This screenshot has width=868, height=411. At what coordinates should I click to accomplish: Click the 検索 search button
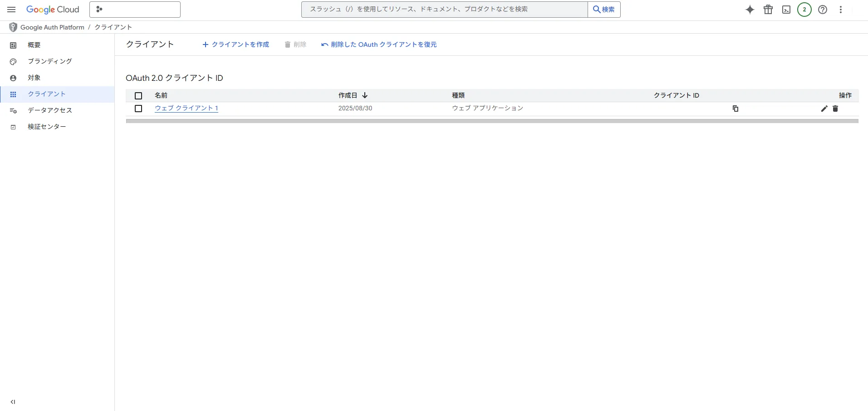pyautogui.click(x=604, y=10)
